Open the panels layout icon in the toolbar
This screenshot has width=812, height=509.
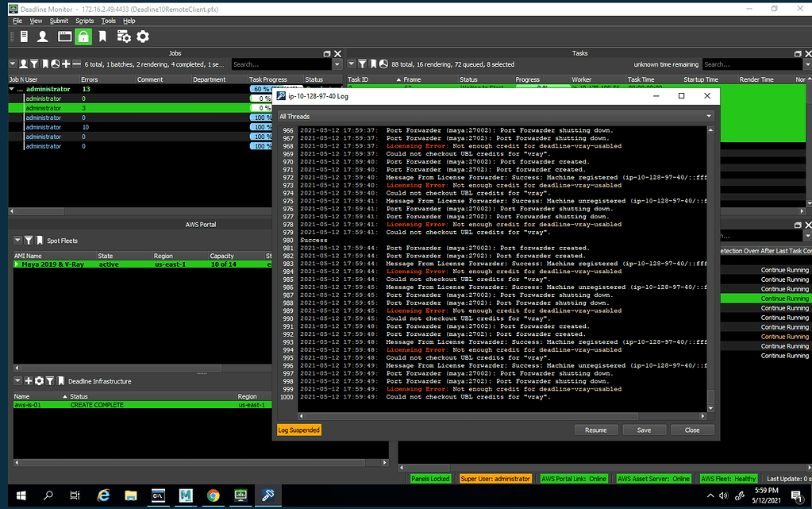(x=65, y=37)
